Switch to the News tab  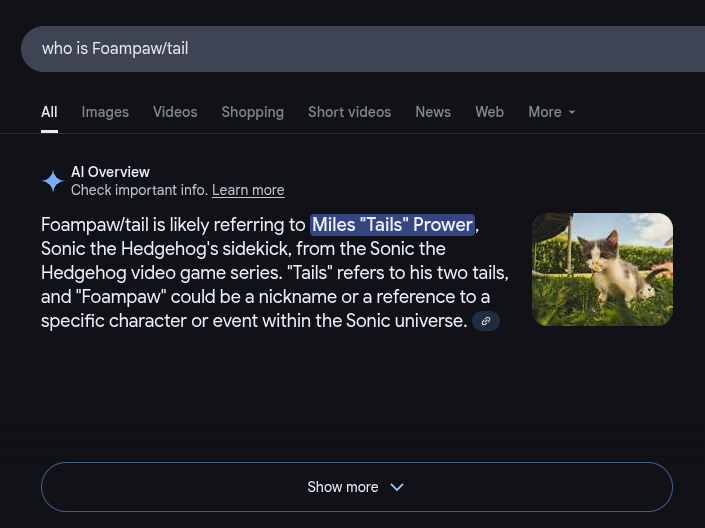pyautogui.click(x=433, y=112)
